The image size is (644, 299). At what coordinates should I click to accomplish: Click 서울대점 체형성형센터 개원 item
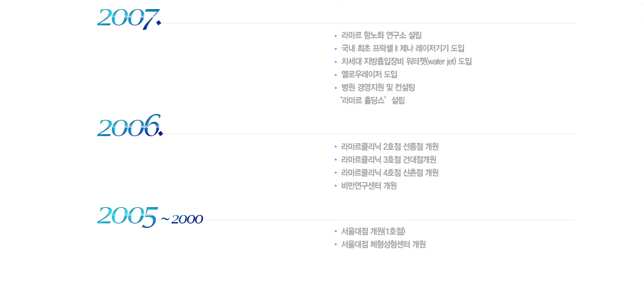coord(383,244)
